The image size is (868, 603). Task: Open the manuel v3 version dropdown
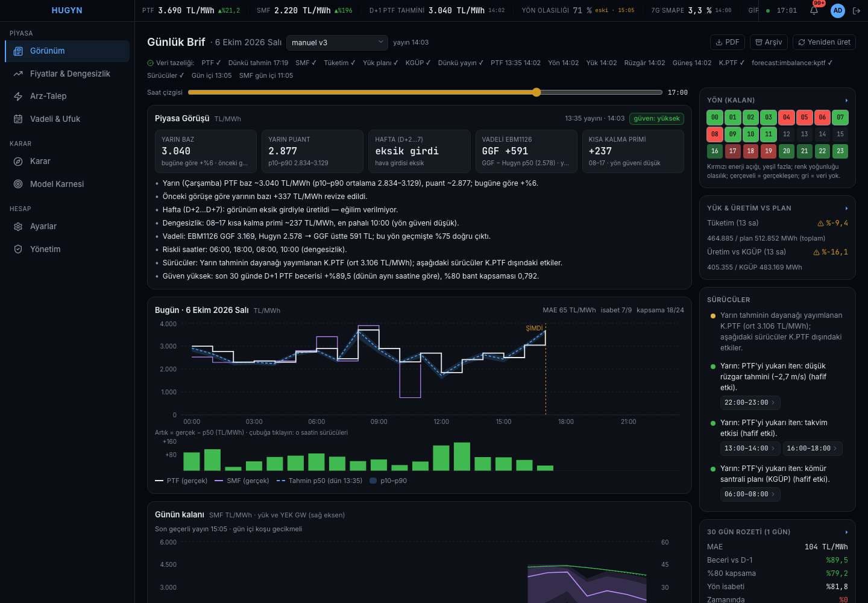point(337,42)
